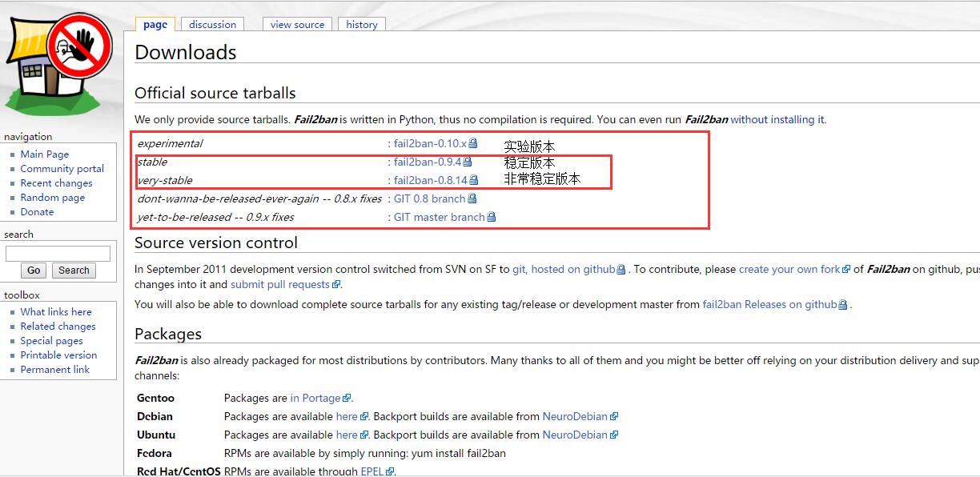The width and height of the screenshot is (980, 477).
Task: Open create your own fork link
Action: [x=789, y=269]
